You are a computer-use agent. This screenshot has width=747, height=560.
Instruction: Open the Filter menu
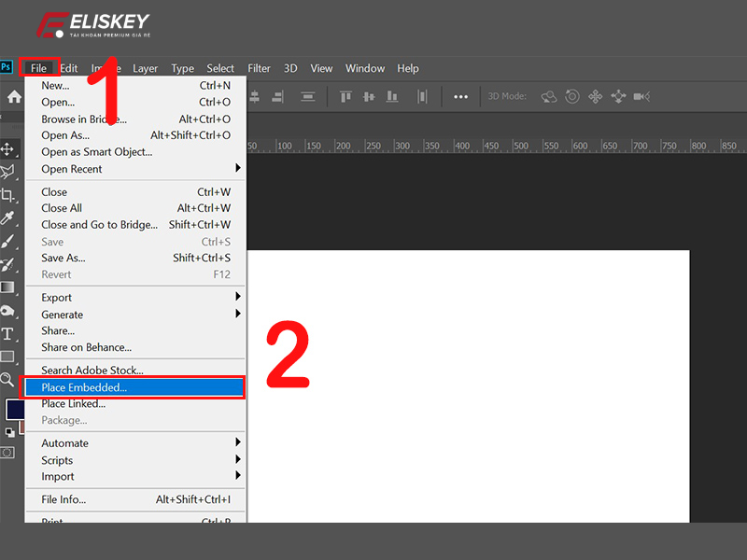(x=259, y=68)
